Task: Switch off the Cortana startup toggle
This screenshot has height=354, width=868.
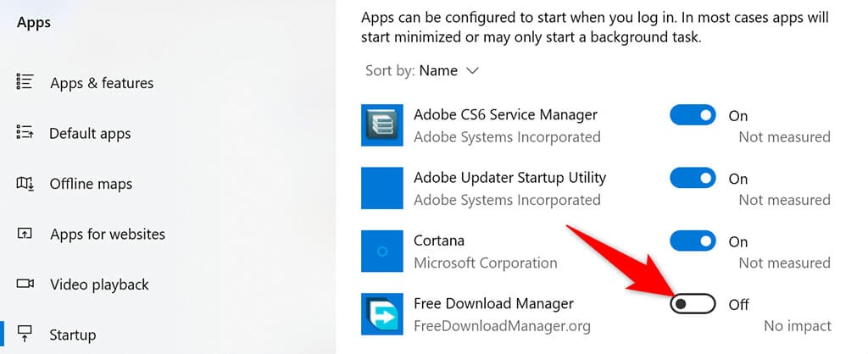Action: pyautogui.click(x=693, y=241)
